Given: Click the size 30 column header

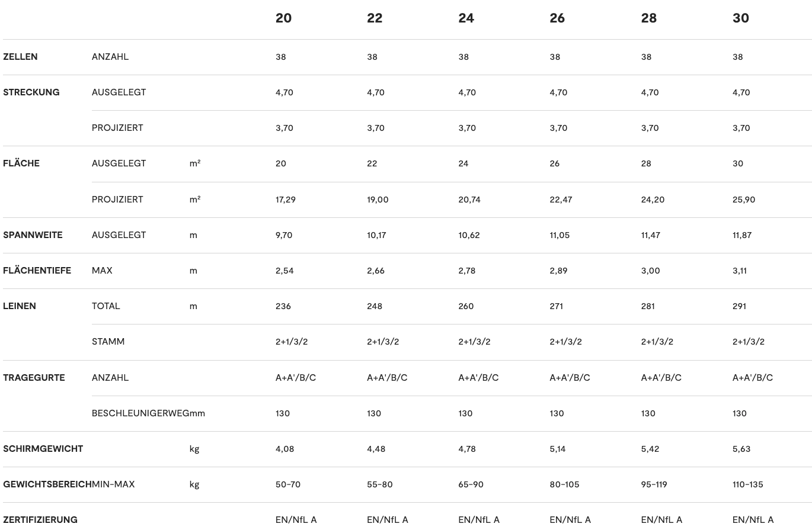Looking at the screenshot, I should pyautogui.click(x=740, y=18).
